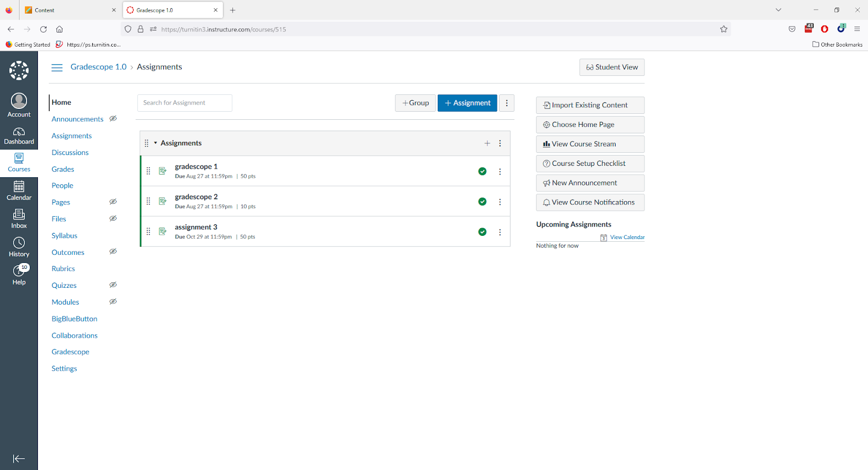List all open browser tabs
Image resolution: width=868 pixels, height=470 pixels.
tap(778, 10)
